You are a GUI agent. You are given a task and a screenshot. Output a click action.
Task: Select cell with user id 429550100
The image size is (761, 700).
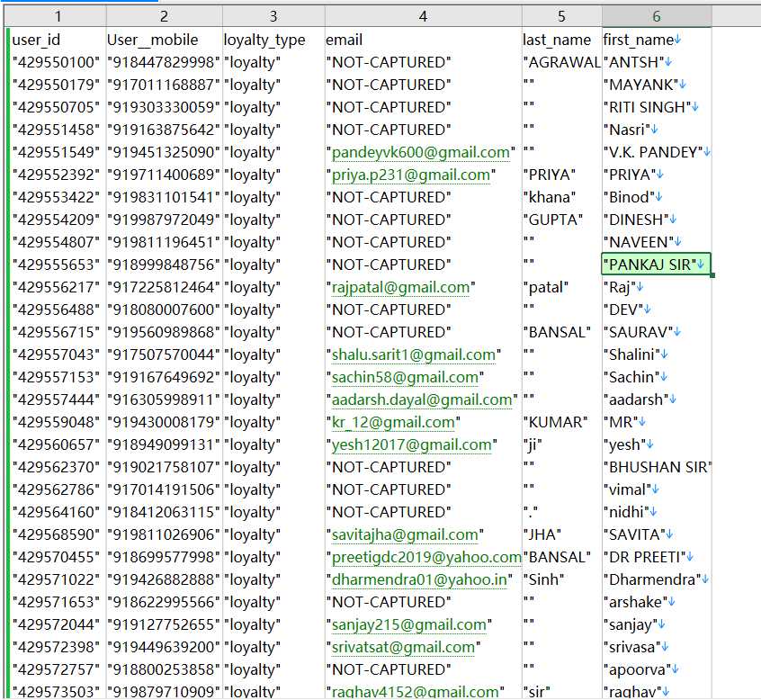58,62
